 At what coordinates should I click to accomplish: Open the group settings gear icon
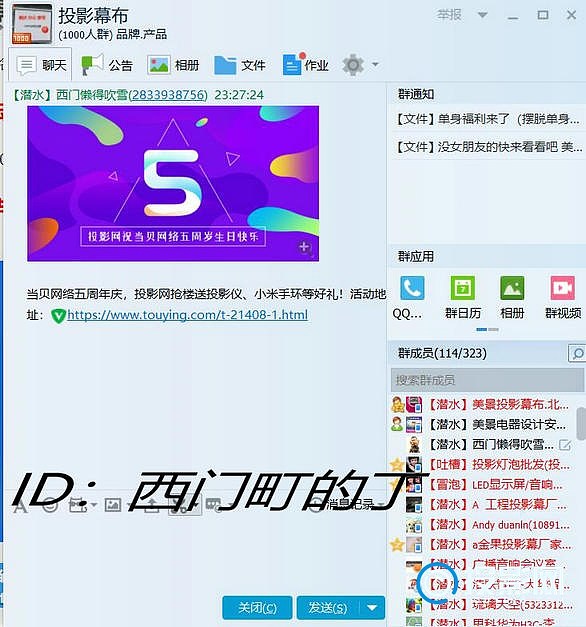[353, 64]
